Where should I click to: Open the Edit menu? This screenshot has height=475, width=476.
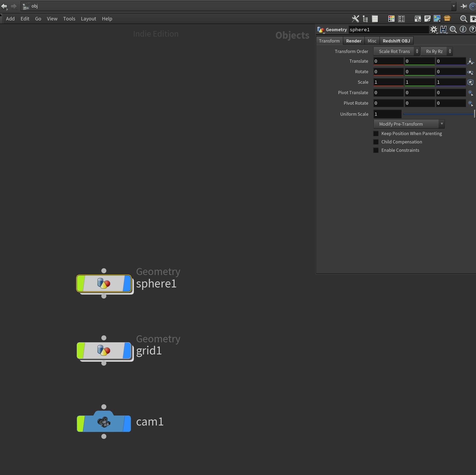click(25, 19)
